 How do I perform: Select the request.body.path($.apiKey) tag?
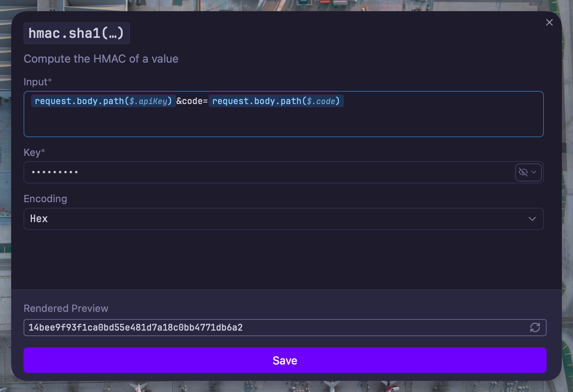[103, 101]
